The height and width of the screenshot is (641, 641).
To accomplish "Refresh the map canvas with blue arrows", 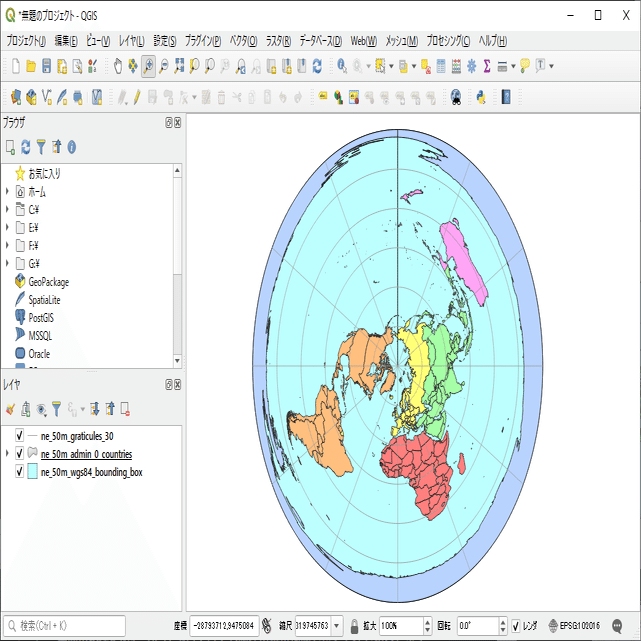I will coord(317,66).
